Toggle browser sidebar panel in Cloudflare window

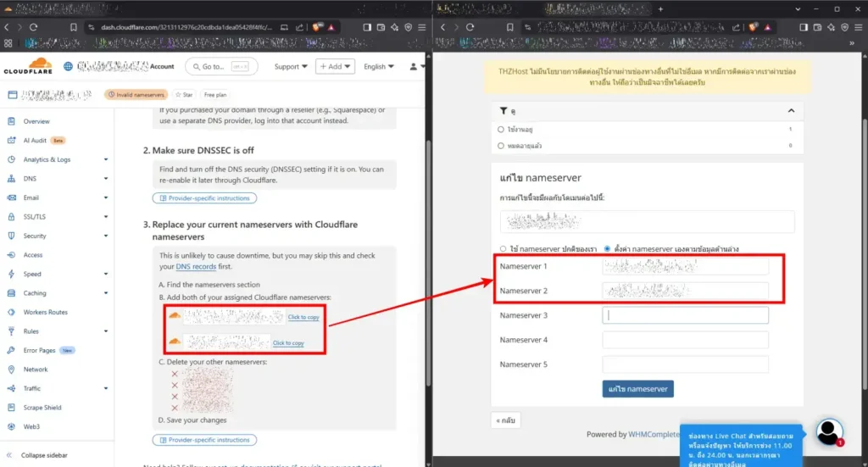click(x=367, y=27)
